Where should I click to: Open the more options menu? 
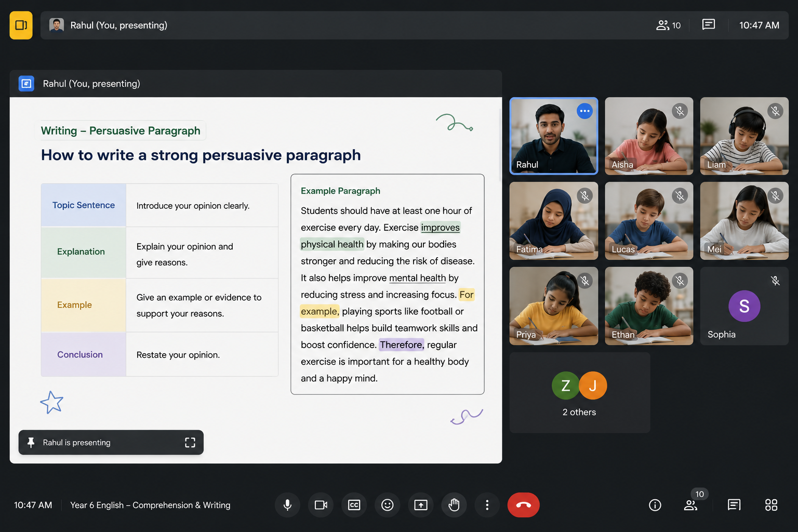tap(487, 505)
